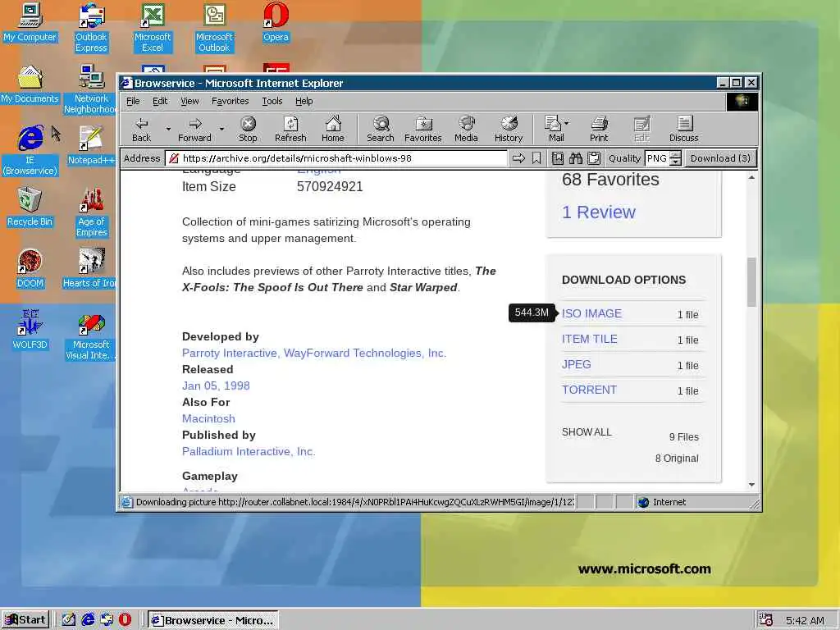Increase the Quality stepper value
Image resolution: width=840 pixels, height=630 pixels.
(x=676, y=155)
